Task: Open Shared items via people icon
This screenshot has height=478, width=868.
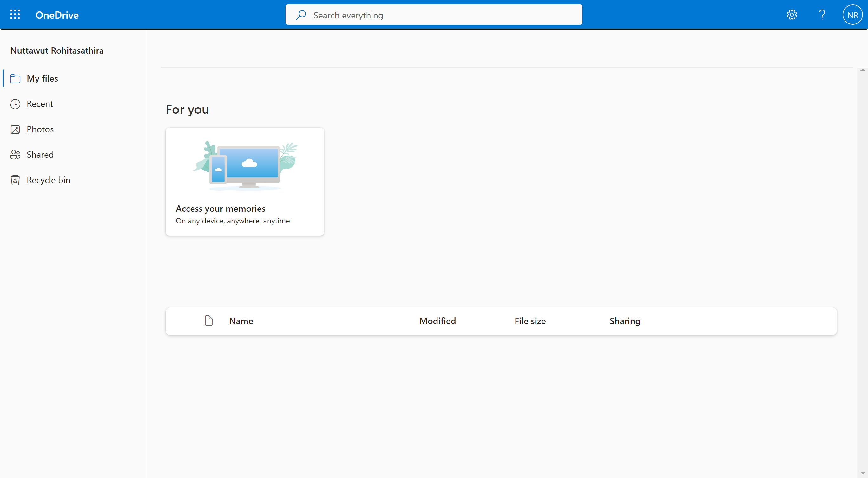Action: 16,154
